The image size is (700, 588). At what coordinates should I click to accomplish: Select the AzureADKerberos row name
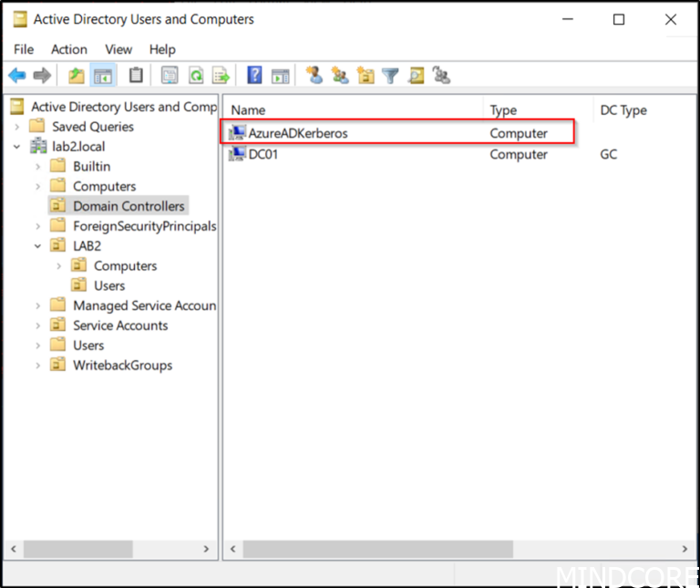(x=298, y=133)
